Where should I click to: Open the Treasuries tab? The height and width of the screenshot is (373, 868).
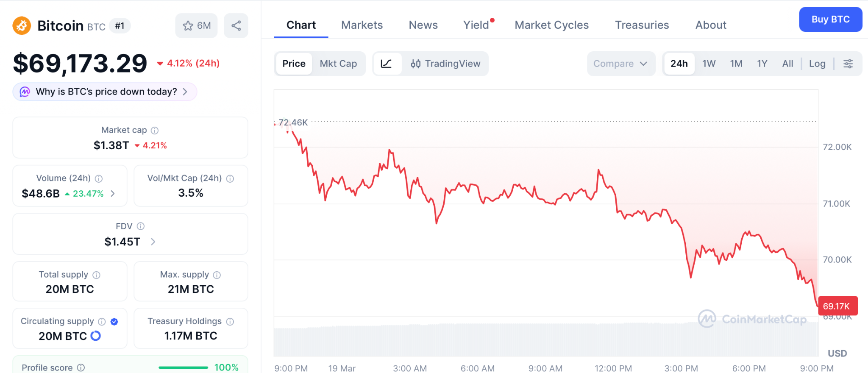click(x=642, y=25)
